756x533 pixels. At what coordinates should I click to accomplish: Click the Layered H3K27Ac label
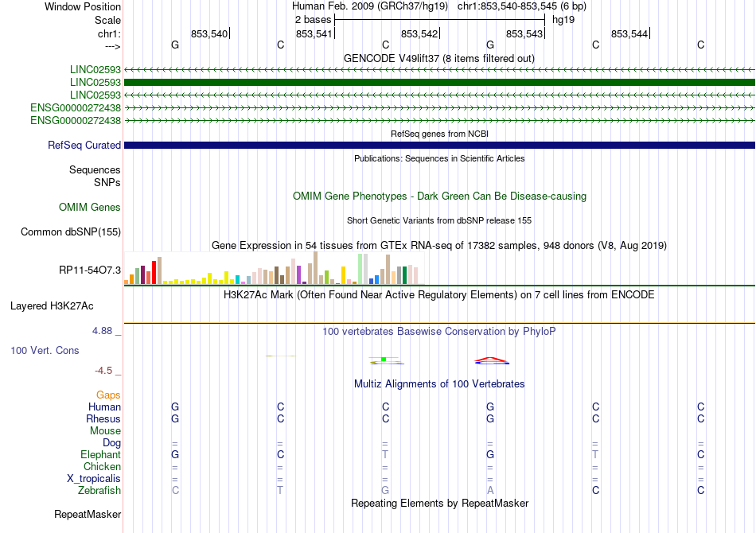point(52,306)
